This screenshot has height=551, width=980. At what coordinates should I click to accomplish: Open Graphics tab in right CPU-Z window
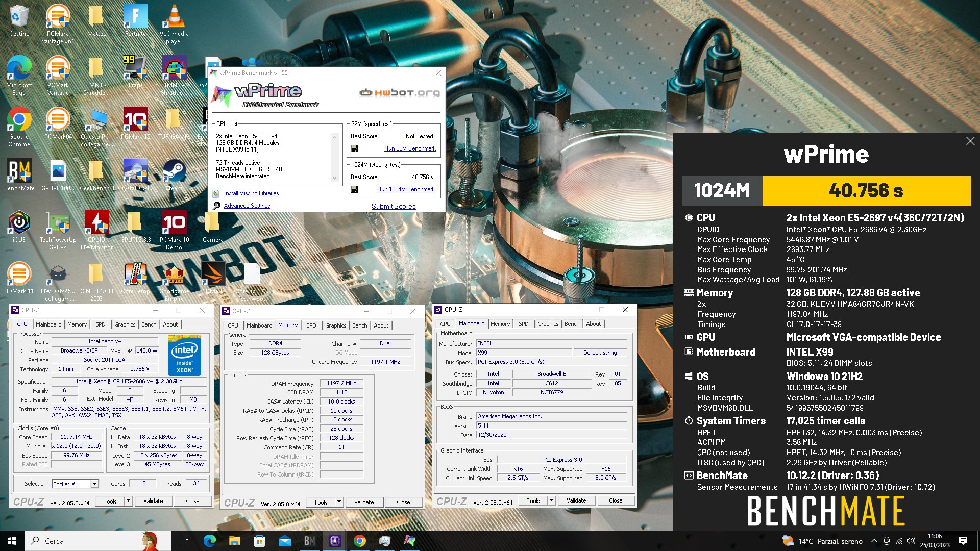coord(548,324)
